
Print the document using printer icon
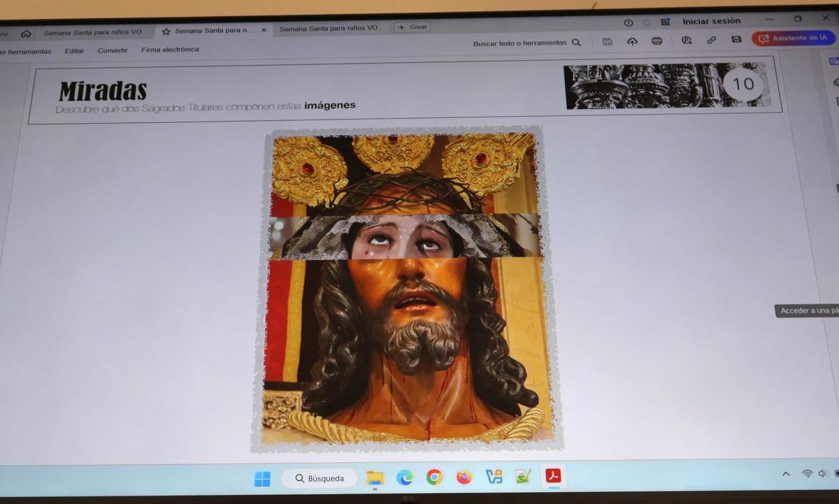(x=657, y=41)
